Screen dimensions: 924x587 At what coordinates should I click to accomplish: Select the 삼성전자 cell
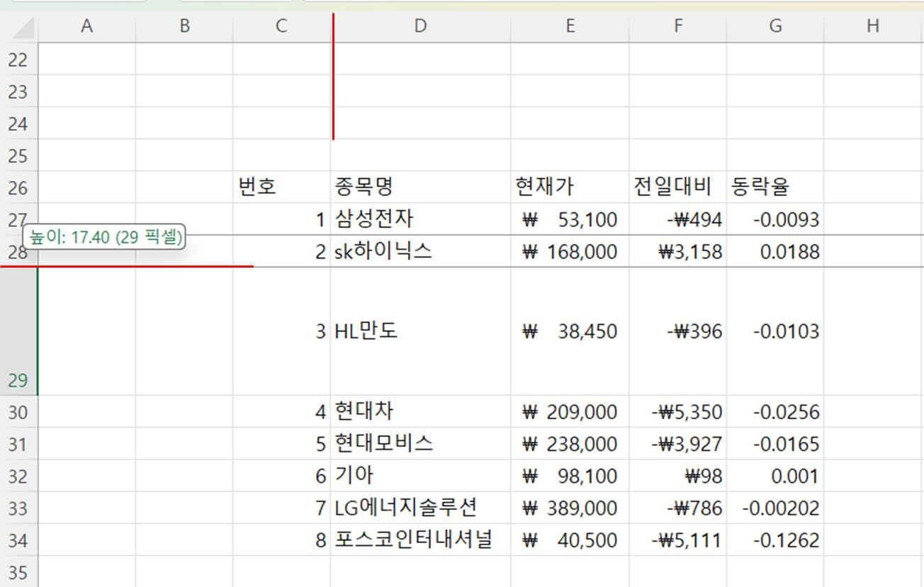coord(420,219)
